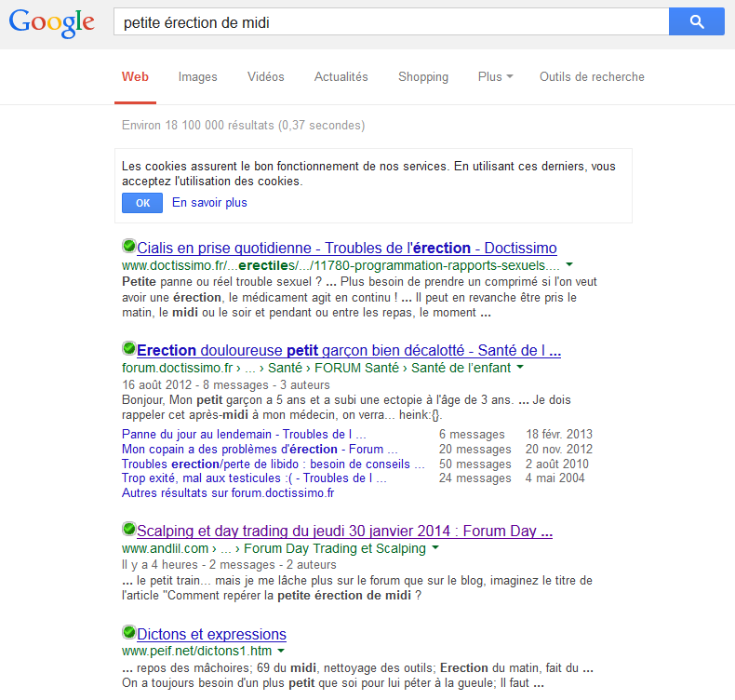The image size is (735, 700).
Task: Click '20 messages' in sublinks table
Action: point(474,450)
